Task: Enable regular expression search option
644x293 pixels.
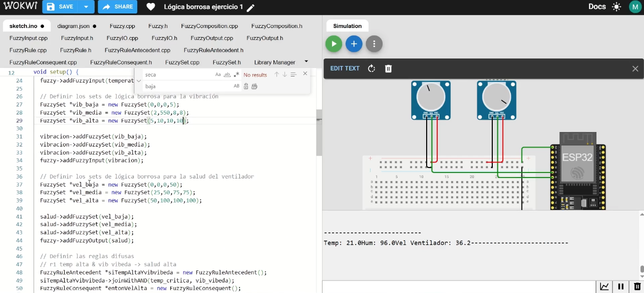Action: pyautogui.click(x=236, y=74)
